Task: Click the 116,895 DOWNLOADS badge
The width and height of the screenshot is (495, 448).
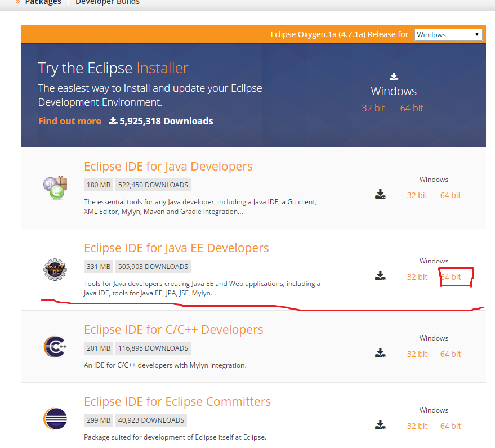Action: 153,348
